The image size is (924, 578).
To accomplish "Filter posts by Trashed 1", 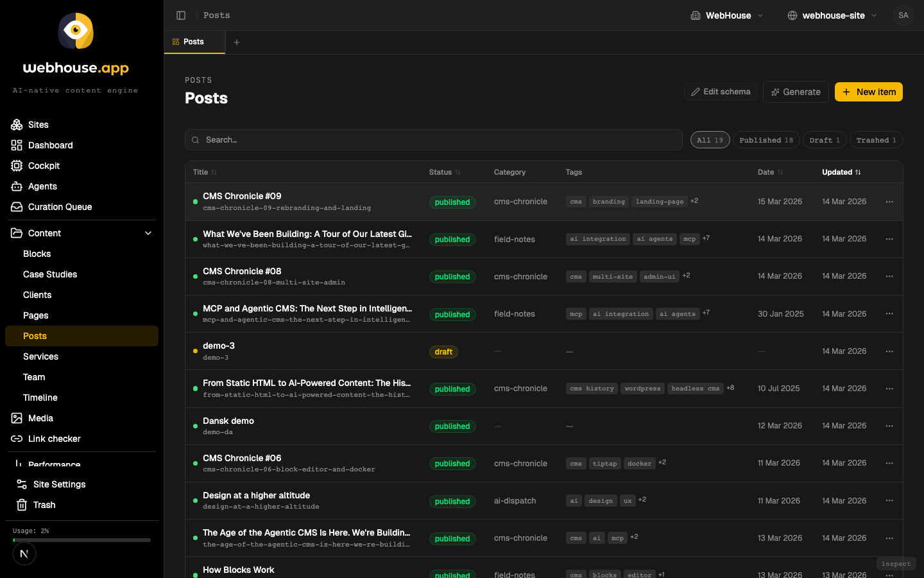I will click(x=877, y=140).
